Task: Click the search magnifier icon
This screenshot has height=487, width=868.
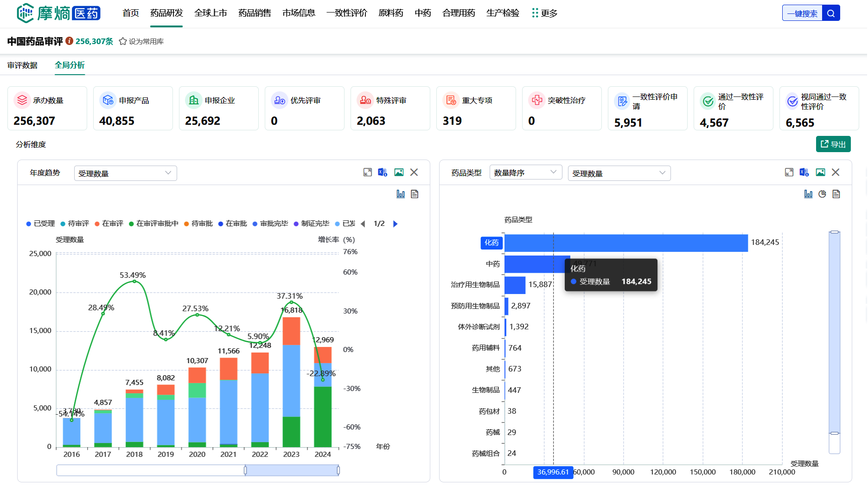Action: [x=830, y=13]
